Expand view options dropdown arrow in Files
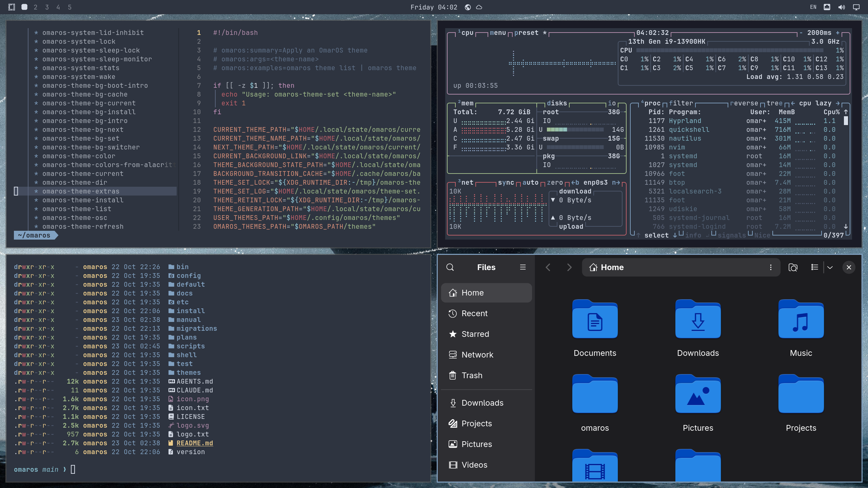 click(830, 267)
